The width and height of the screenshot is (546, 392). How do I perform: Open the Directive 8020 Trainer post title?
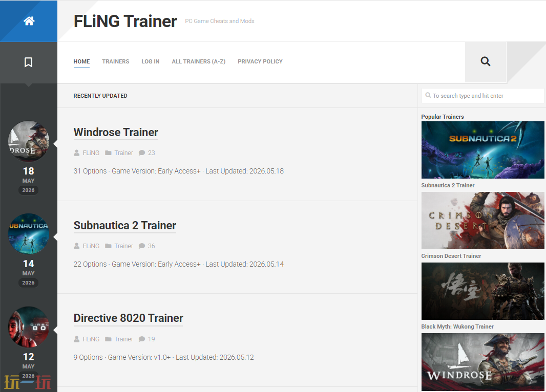128,318
